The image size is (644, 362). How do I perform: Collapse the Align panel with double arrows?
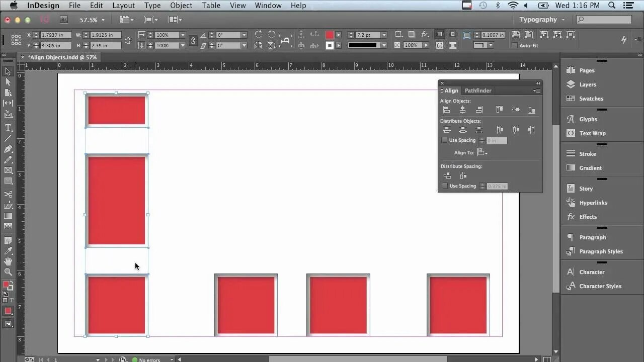[538, 83]
